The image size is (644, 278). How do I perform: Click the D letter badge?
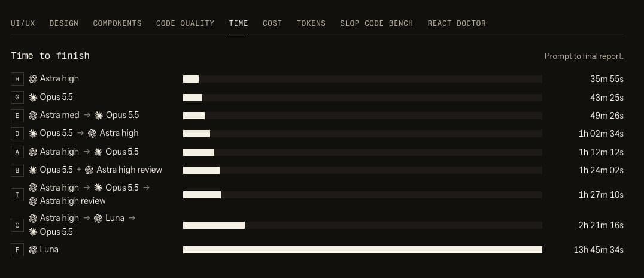pyautogui.click(x=17, y=134)
